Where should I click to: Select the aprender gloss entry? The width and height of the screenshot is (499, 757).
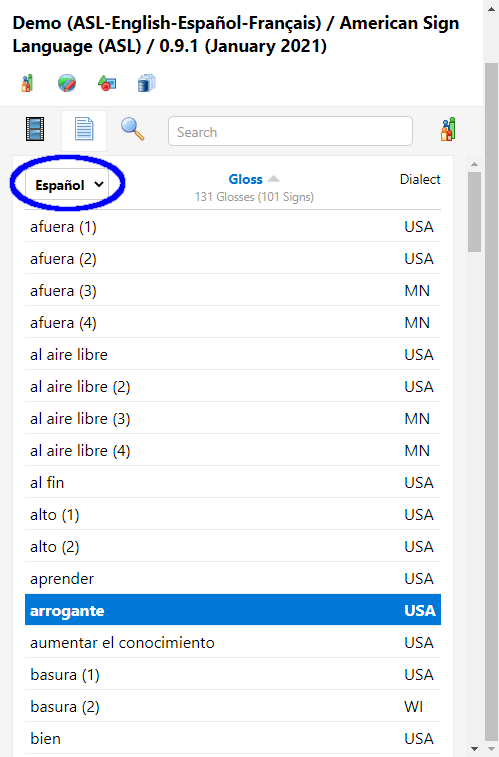tap(233, 578)
